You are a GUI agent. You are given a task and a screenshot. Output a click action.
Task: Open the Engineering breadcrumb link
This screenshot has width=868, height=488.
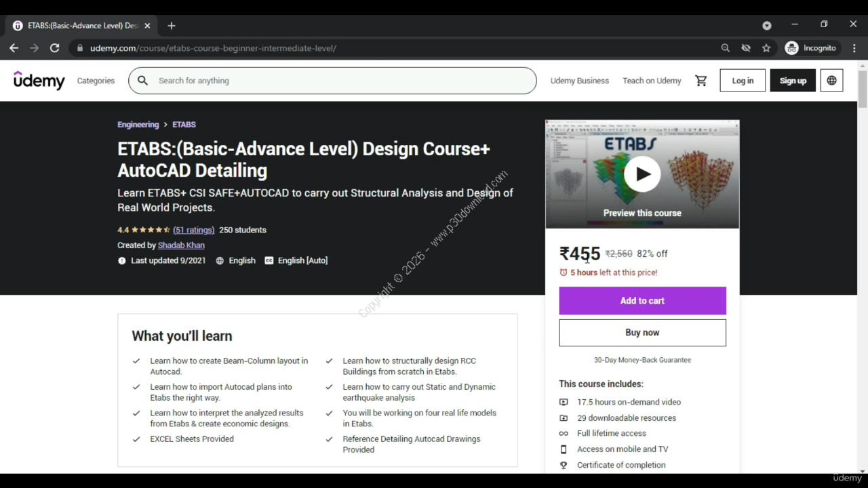pos(138,125)
